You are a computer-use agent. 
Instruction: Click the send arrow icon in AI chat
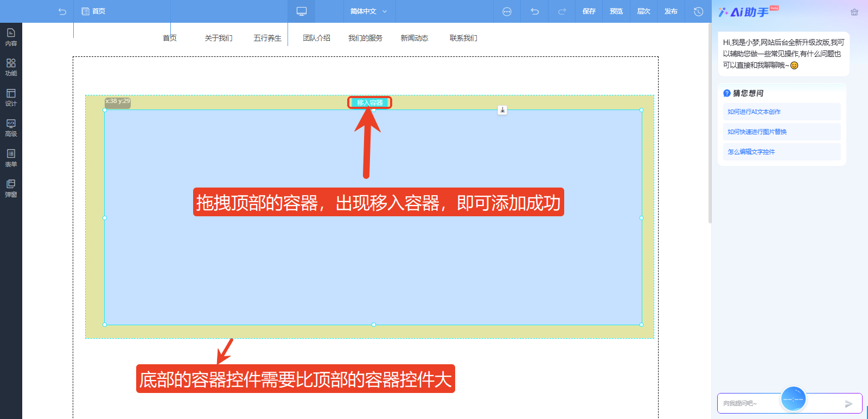tap(849, 404)
